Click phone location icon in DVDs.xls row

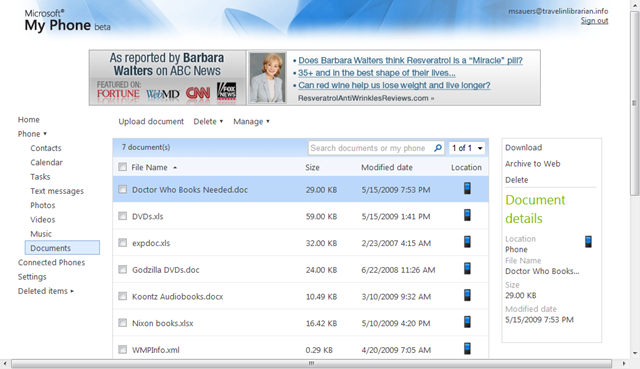(x=467, y=215)
